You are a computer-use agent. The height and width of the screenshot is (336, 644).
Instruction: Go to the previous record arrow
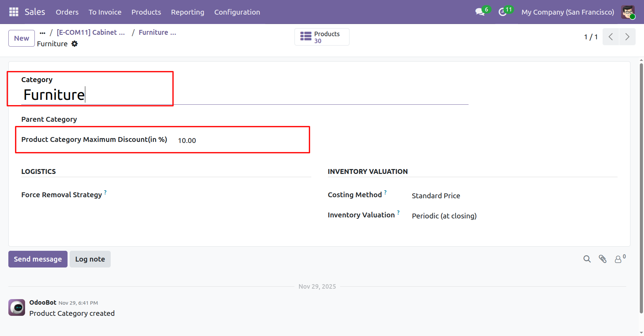[x=611, y=37]
